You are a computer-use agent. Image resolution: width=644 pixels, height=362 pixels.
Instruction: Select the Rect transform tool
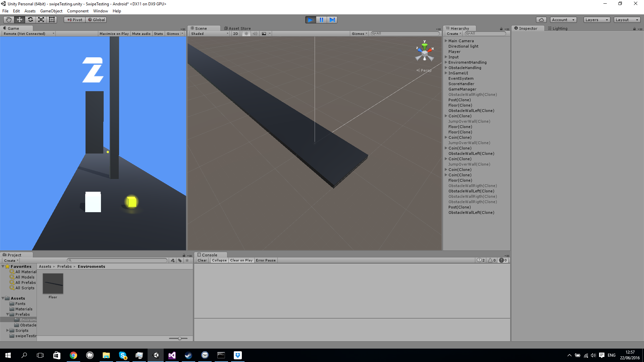pos(52,20)
